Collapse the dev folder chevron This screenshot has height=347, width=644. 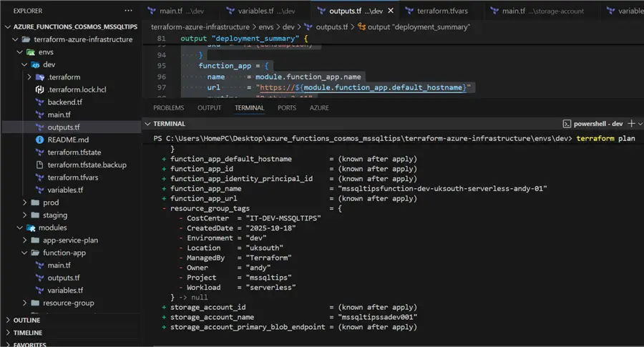coord(24,64)
